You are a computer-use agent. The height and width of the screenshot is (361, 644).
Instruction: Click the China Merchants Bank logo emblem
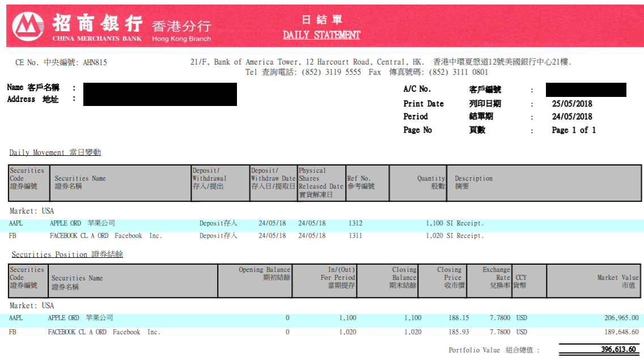(28, 26)
